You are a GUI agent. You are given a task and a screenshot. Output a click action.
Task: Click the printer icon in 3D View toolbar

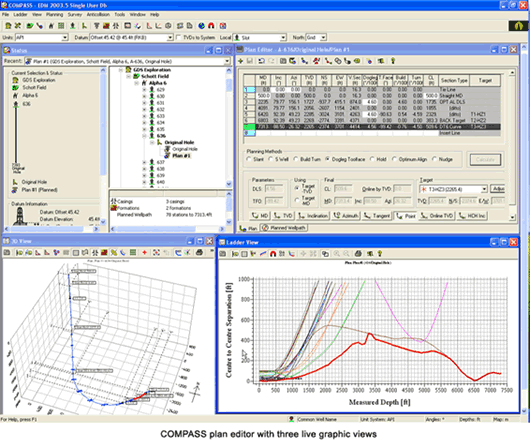tap(199, 252)
